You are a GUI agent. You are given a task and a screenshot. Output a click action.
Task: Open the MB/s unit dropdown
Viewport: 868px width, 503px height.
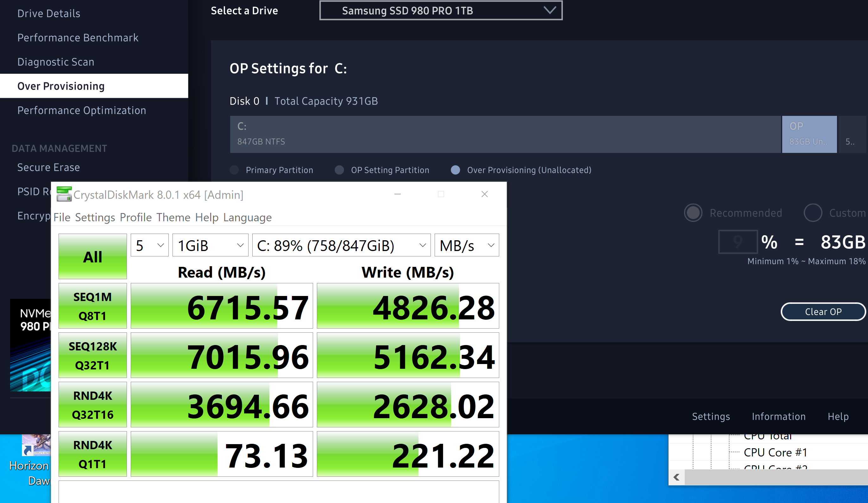click(x=467, y=245)
